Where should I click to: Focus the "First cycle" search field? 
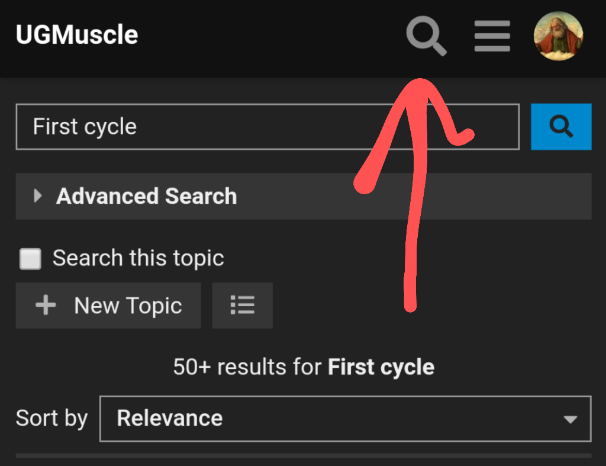267,127
